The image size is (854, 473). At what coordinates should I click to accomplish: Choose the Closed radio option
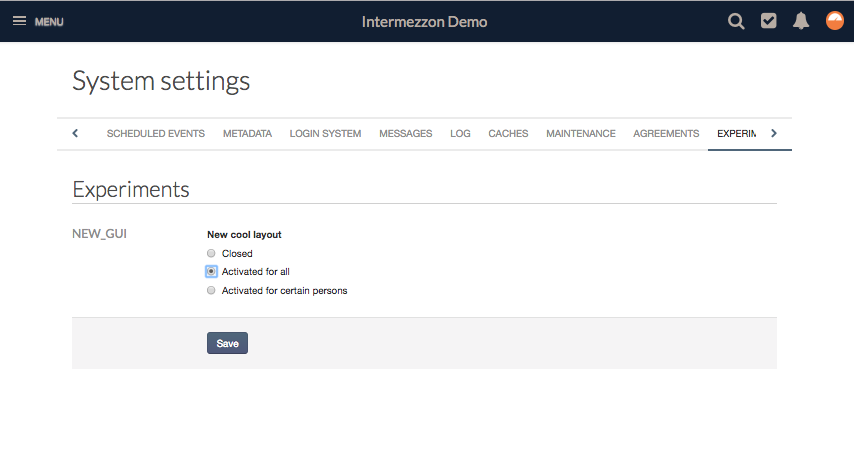click(211, 253)
